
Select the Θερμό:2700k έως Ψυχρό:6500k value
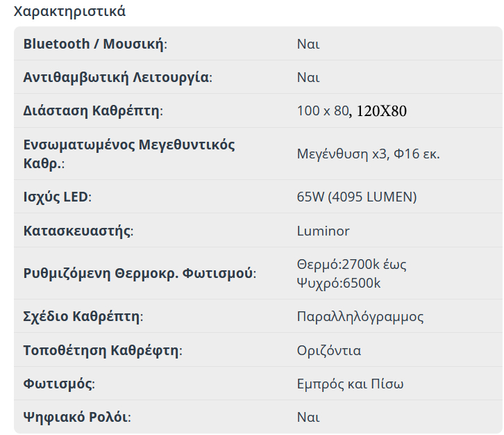(x=351, y=273)
